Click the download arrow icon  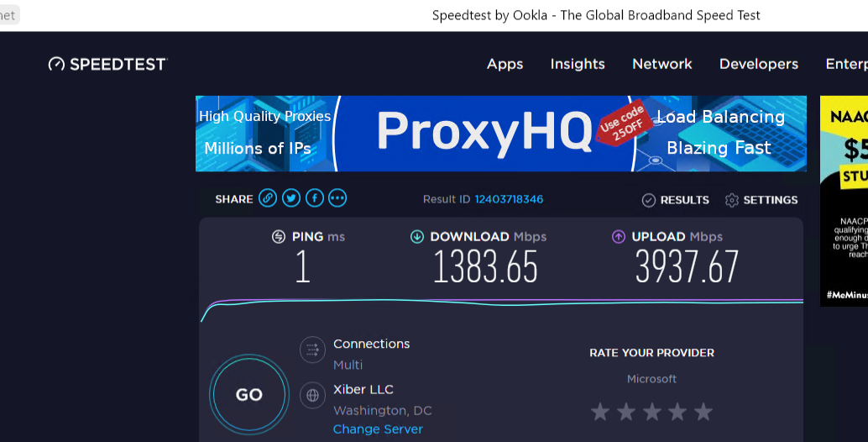[x=416, y=237]
